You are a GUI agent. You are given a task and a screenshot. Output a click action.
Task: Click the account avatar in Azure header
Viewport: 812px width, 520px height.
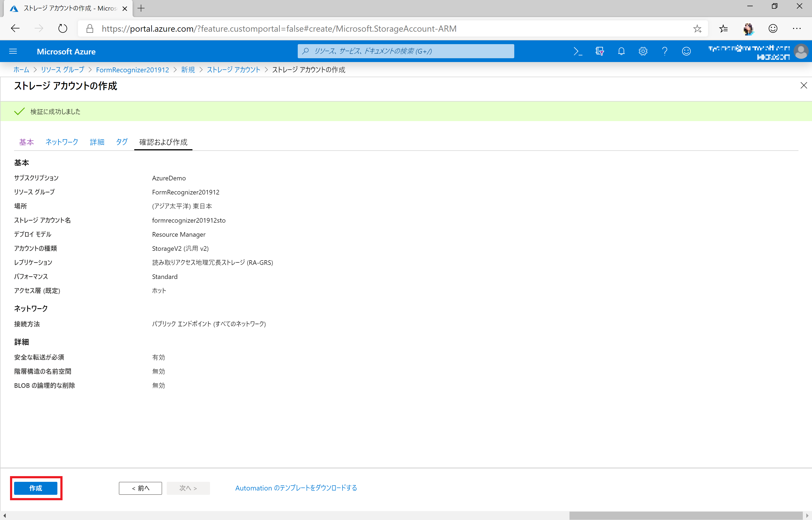tap(801, 52)
